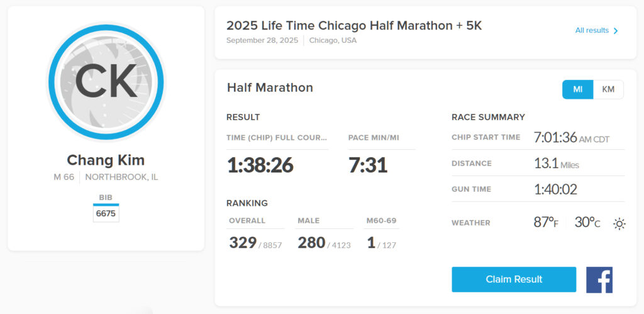This screenshot has height=314, width=644.
Task: Click the chip start time value
Action: [x=571, y=138]
